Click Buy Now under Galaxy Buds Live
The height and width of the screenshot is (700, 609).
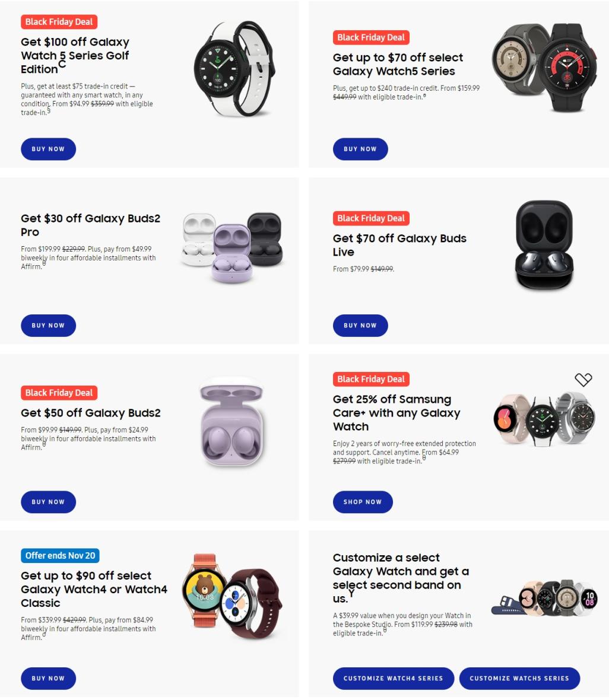[x=360, y=326]
